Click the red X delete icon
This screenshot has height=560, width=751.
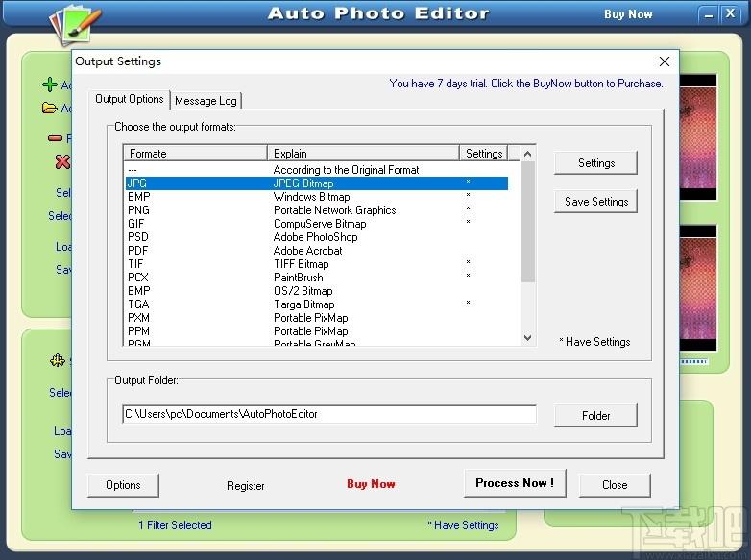pos(62,162)
